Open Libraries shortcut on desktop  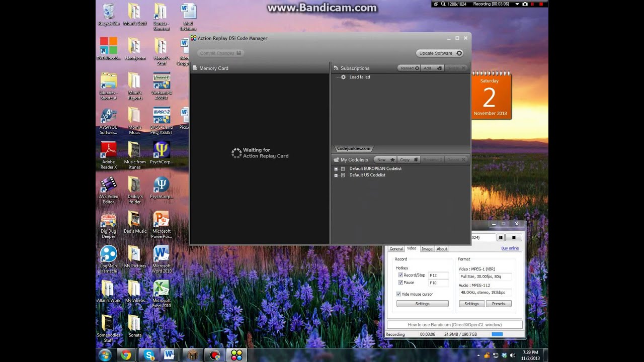(108, 86)
